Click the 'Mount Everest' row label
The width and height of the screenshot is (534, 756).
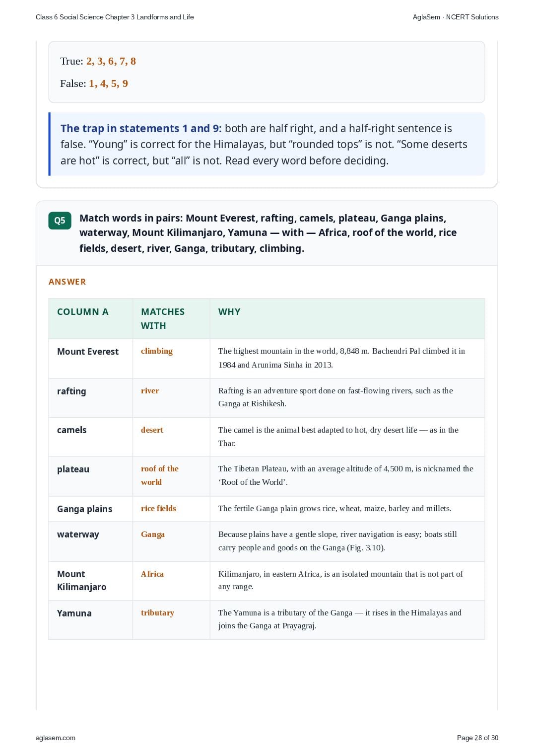(x=88, y=352)
